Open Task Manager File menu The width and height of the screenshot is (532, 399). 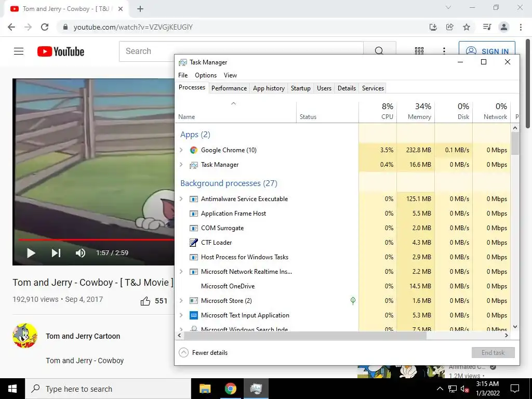[183, 75]
